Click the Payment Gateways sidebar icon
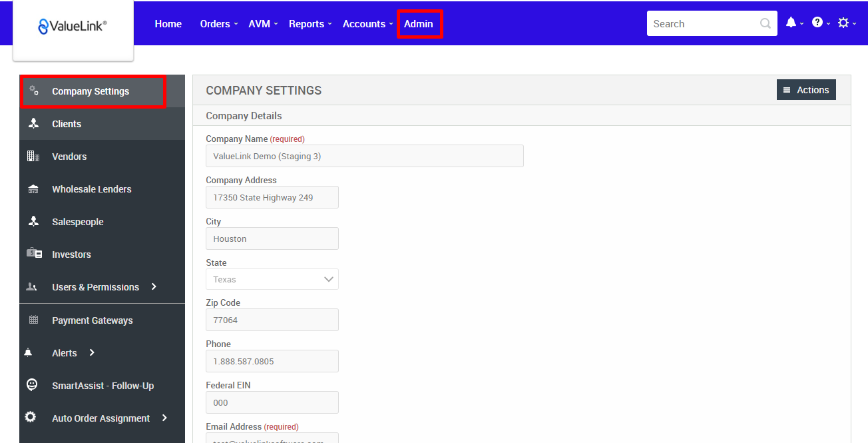The height and width of the screenshot is (443, 868). coord(33,320)
